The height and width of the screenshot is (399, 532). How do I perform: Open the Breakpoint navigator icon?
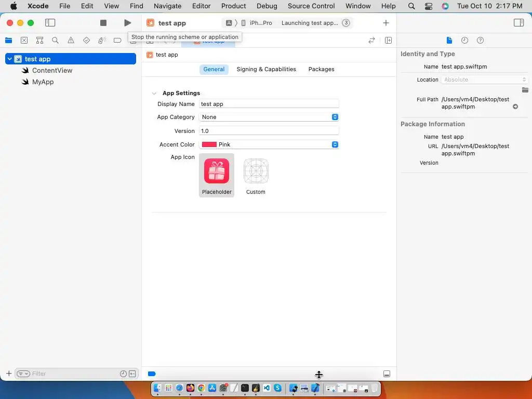(117, 41)
